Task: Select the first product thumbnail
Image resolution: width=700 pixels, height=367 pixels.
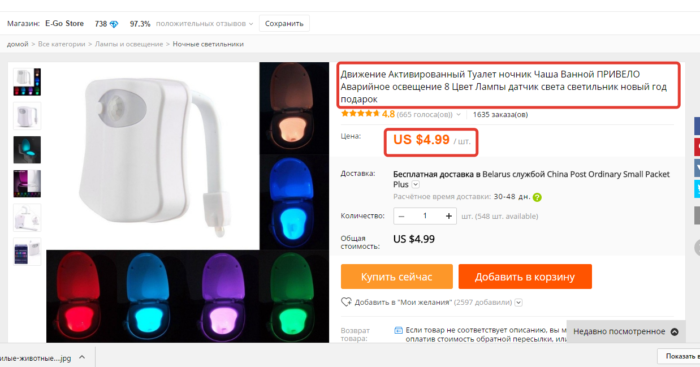Action: [27, 82]
